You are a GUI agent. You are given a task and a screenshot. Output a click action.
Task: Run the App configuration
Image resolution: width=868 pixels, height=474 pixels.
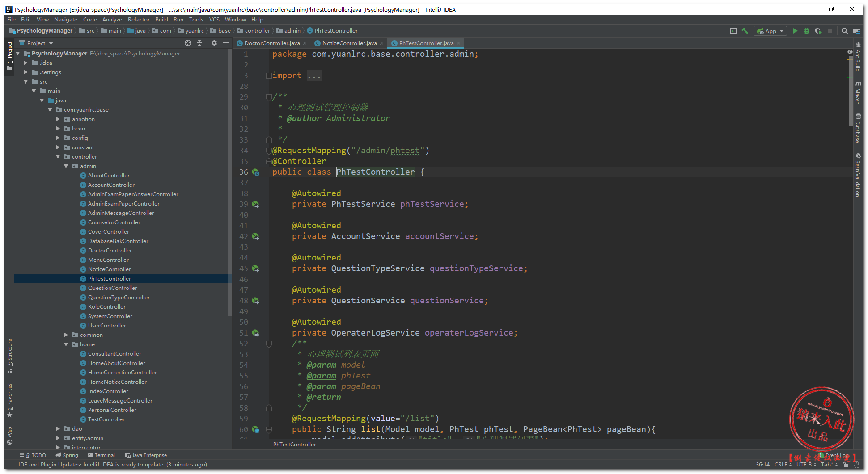tap(795, 31)
